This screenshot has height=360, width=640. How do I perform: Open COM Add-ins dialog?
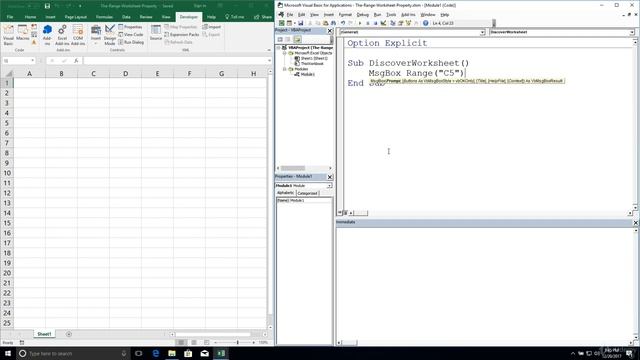(78, 35)
